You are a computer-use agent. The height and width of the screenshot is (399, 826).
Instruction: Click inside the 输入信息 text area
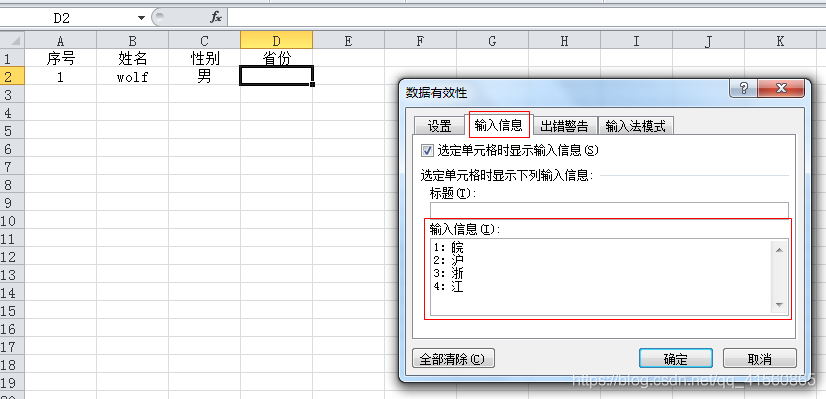(601, 277)
